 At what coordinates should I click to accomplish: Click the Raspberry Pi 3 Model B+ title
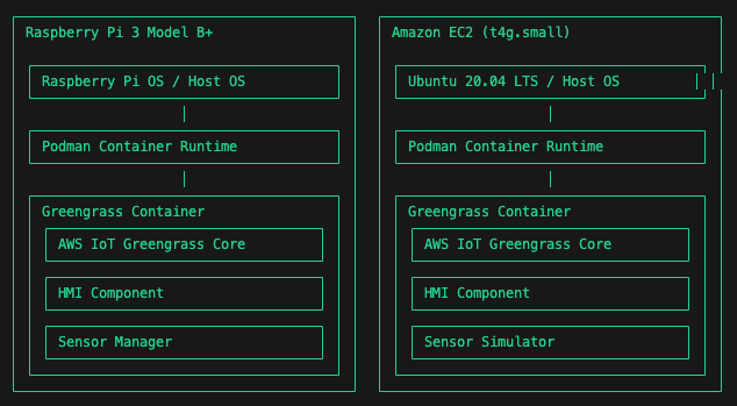(119, 33)
